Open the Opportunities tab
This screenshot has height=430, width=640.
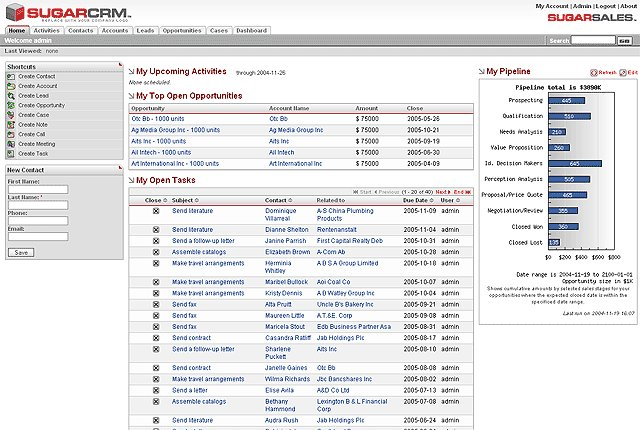click(182, 31)
